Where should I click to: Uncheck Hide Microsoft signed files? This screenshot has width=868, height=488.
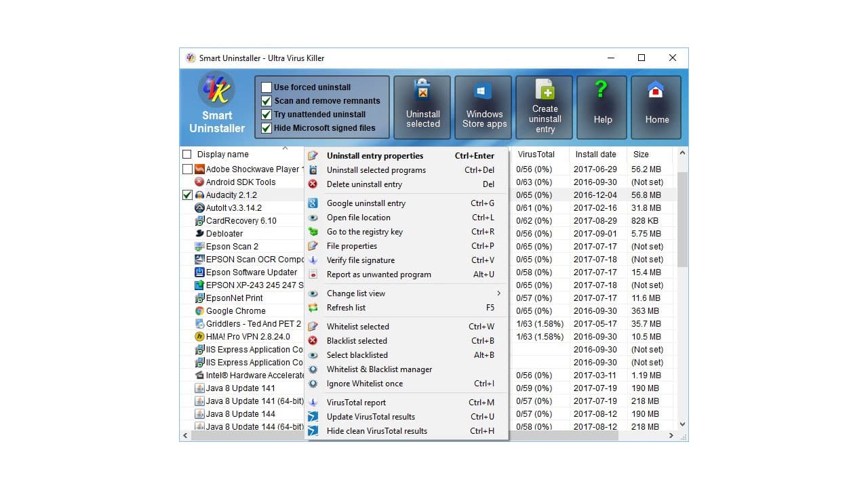[266, 127]
